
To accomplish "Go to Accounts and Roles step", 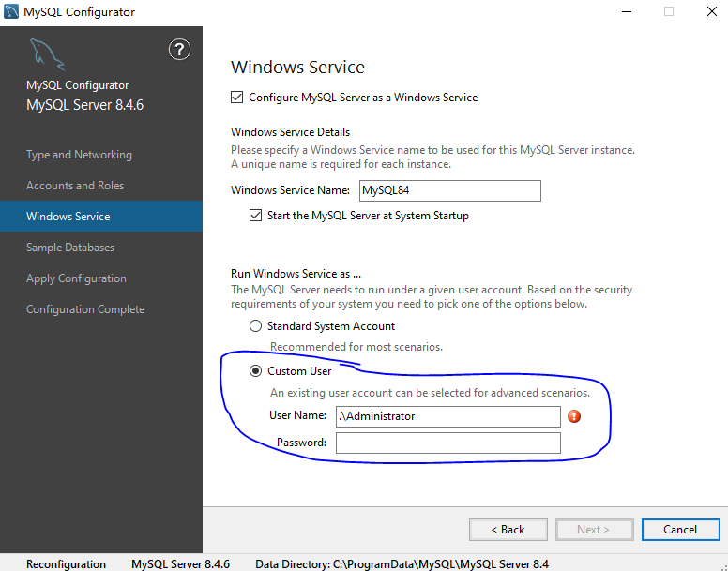I will (75, 186).
